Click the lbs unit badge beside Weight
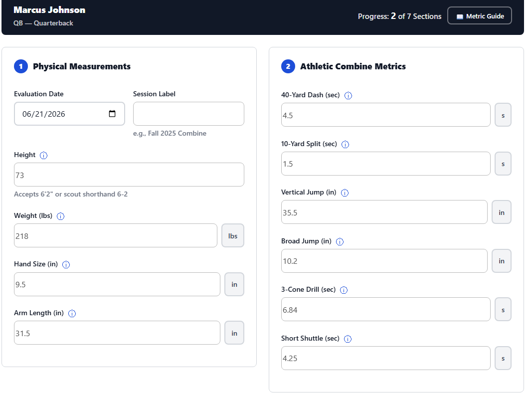The width and height of the screenshot is (532, 395). (x=233, y=235)
